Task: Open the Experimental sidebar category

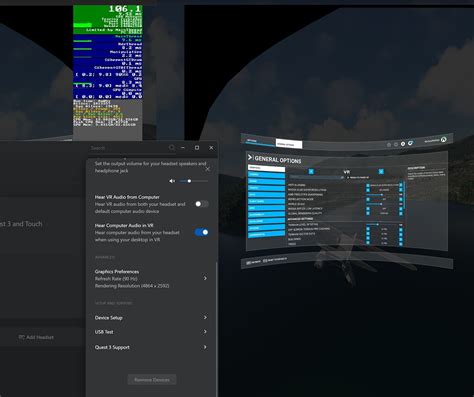Action: point(266,234)
